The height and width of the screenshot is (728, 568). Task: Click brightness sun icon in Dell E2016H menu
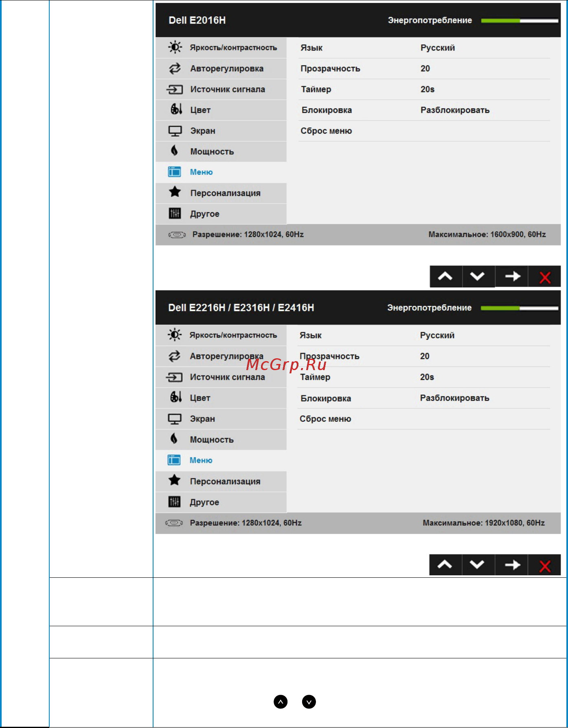(x=175, y=47)
